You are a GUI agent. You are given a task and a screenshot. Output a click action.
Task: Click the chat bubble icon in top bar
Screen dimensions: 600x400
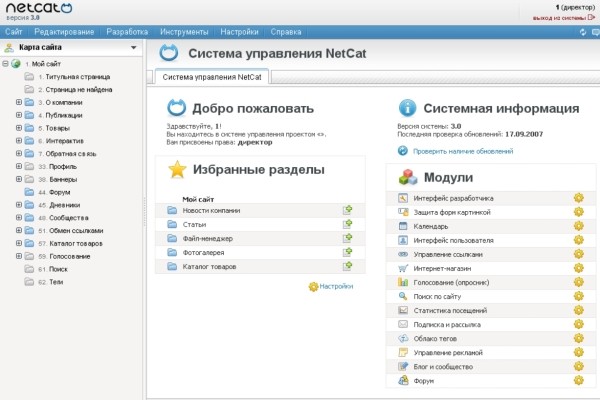594,32
